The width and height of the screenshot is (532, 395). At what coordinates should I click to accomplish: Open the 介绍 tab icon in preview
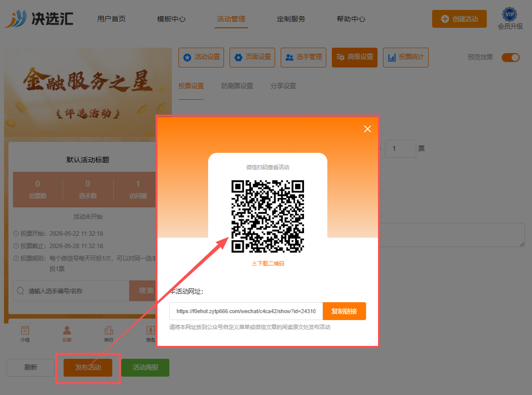25,334
